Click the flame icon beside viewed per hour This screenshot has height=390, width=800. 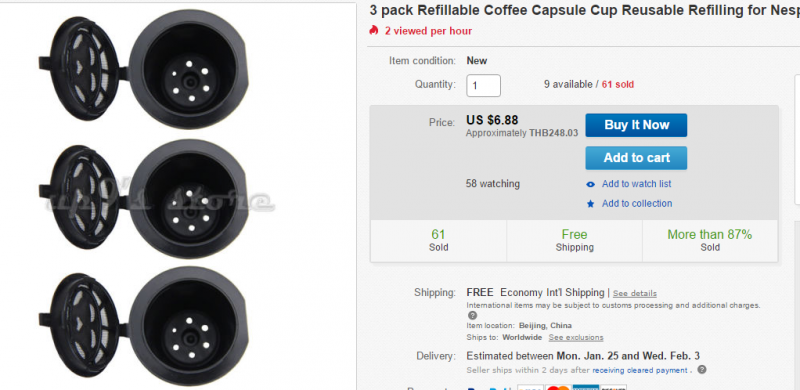373,31
